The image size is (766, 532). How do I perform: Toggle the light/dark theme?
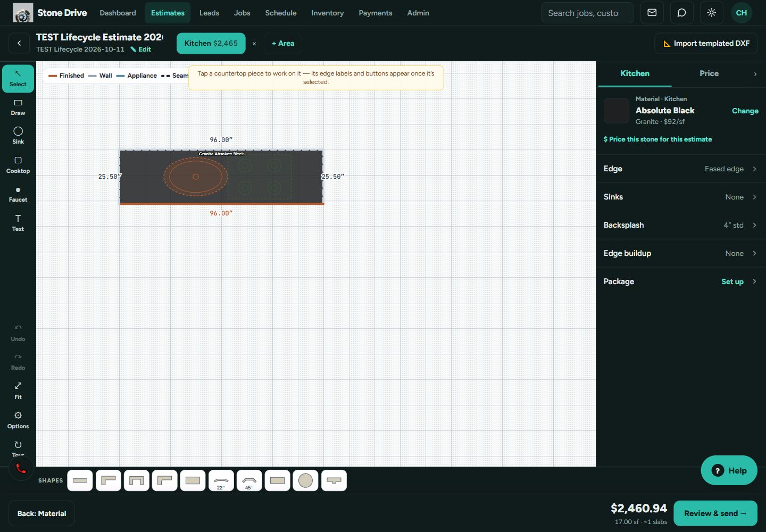[x=712, y=13]
